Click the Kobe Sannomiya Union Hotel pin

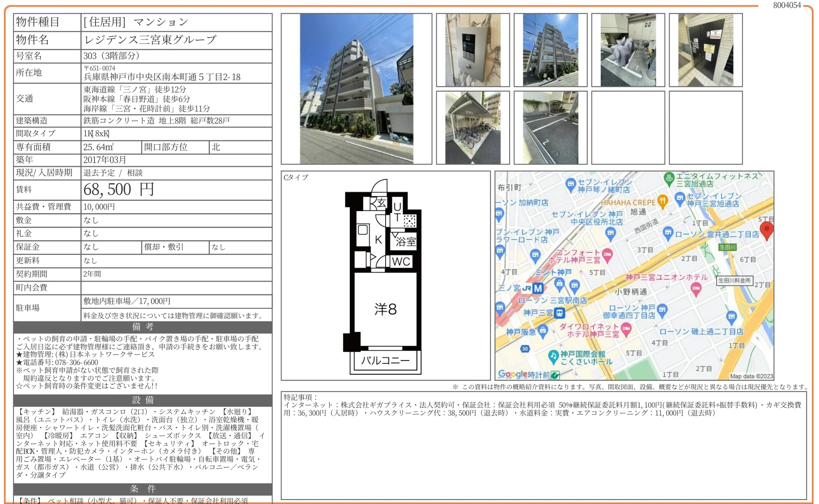point(696,288)
